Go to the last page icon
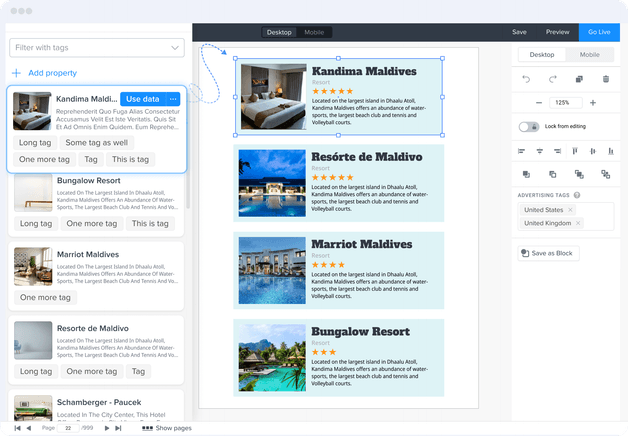 pos(118,428)
